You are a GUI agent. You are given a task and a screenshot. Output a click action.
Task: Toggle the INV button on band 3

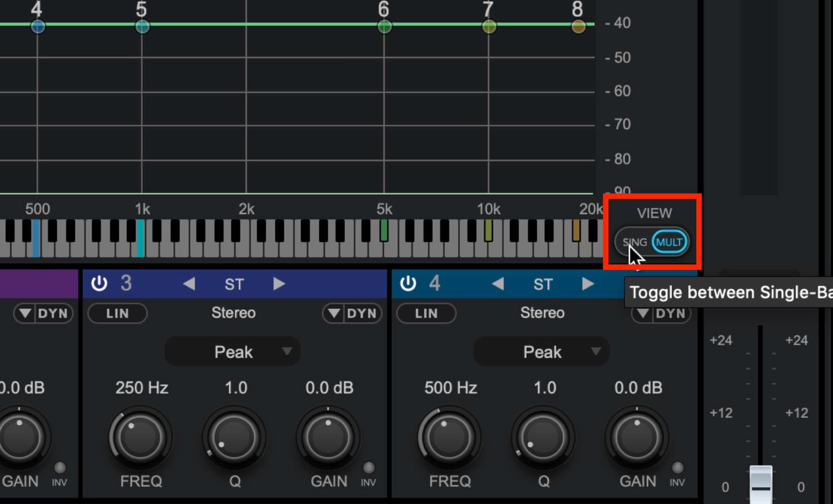[369, 468]
